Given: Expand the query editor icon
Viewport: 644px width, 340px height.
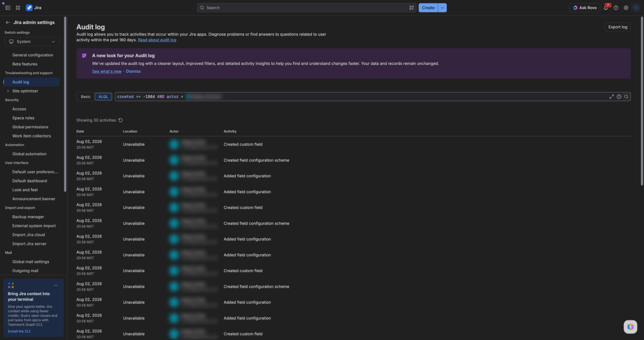Looking at the screenshot, I should (x=612, y=97).
